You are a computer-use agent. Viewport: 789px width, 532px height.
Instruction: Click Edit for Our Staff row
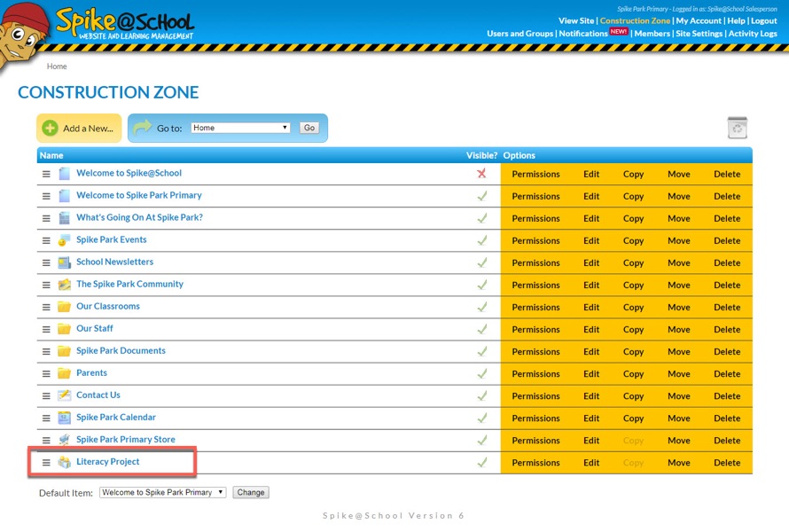click(x=591, y=329)
